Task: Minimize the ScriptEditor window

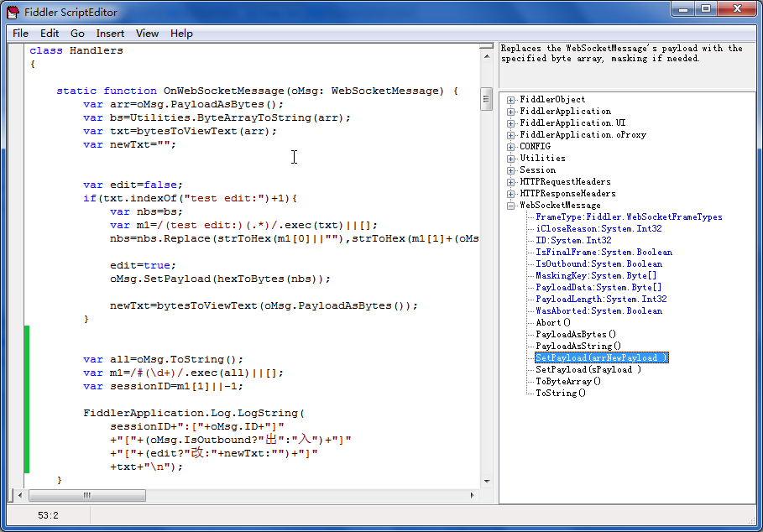Action: click(x=683, y=9)
